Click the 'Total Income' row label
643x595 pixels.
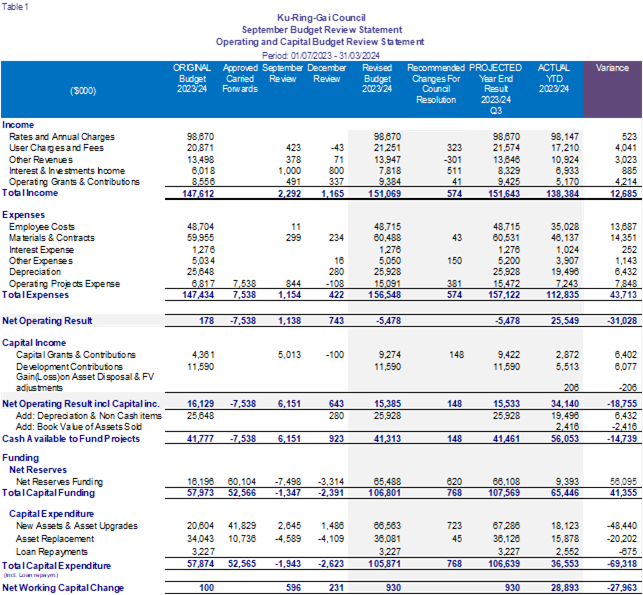(x=30, y=193)
